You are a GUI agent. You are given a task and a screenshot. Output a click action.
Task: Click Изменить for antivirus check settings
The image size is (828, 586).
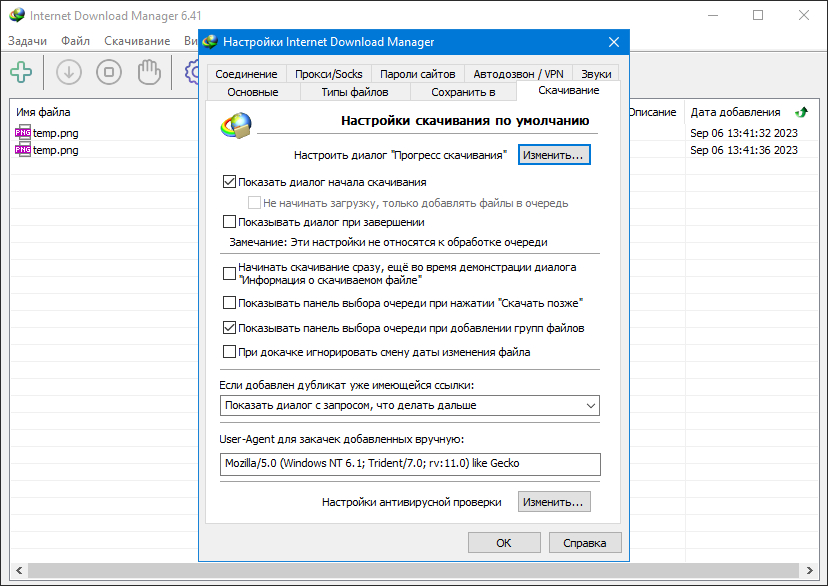[x=554, y=502]
